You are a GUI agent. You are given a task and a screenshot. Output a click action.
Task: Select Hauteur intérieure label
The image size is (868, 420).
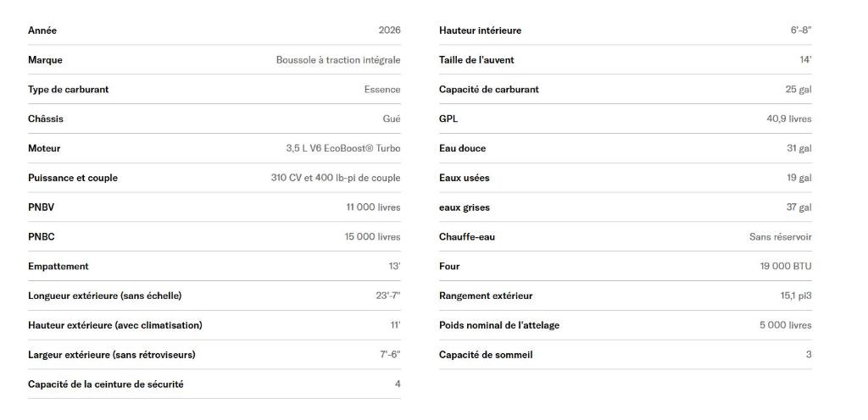(x=480, y=30)
